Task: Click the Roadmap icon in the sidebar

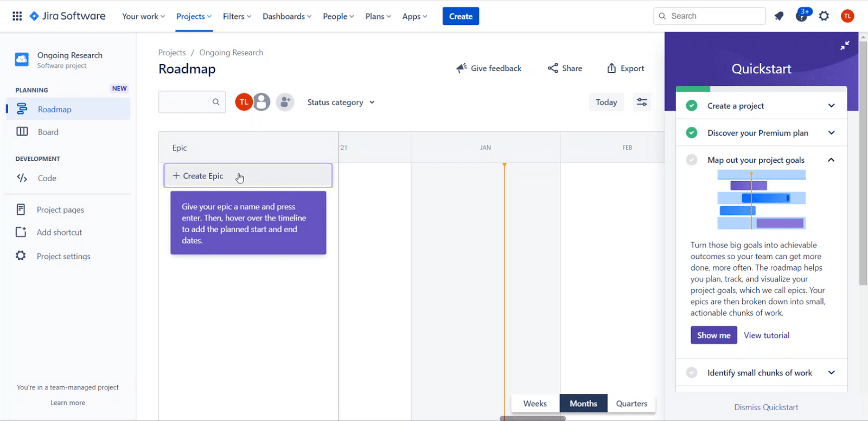Action: [22, 109]
